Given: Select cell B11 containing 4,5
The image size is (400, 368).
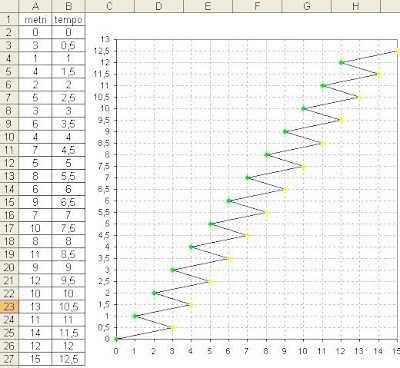Looking at the screenshot, I should (68, 150).
